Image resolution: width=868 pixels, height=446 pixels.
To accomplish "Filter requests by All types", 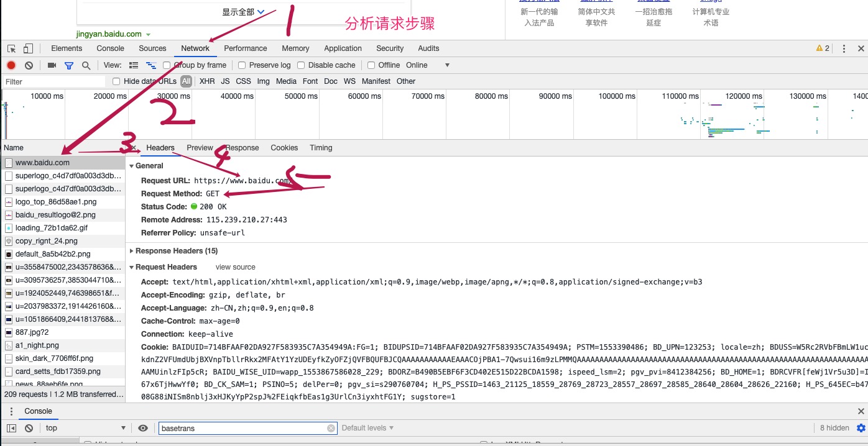I will [187, 81].
